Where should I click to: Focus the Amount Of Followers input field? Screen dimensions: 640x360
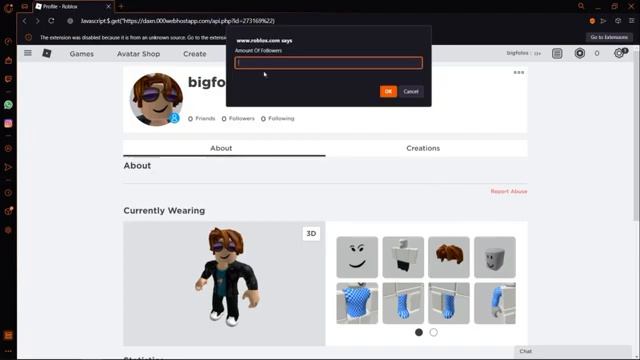click(329, 63)
